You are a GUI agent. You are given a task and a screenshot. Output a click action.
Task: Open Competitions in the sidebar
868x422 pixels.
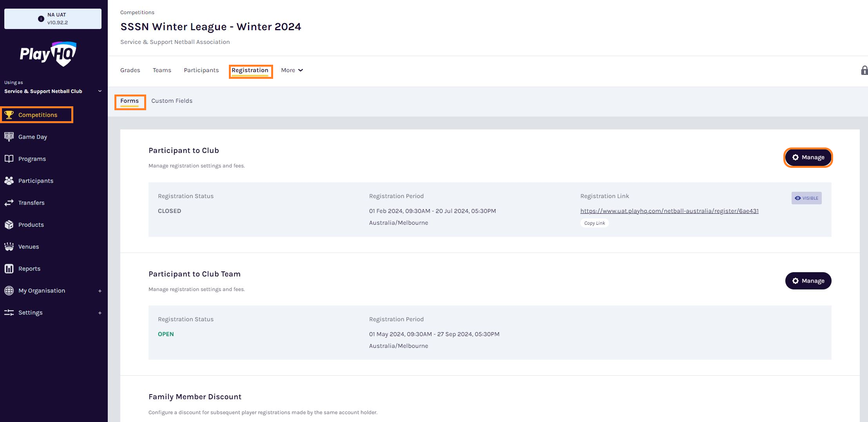click(x=38, y=115)
